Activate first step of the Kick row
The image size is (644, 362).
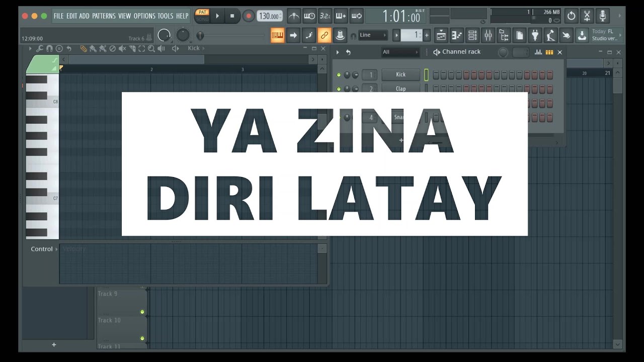click(436, 75)
